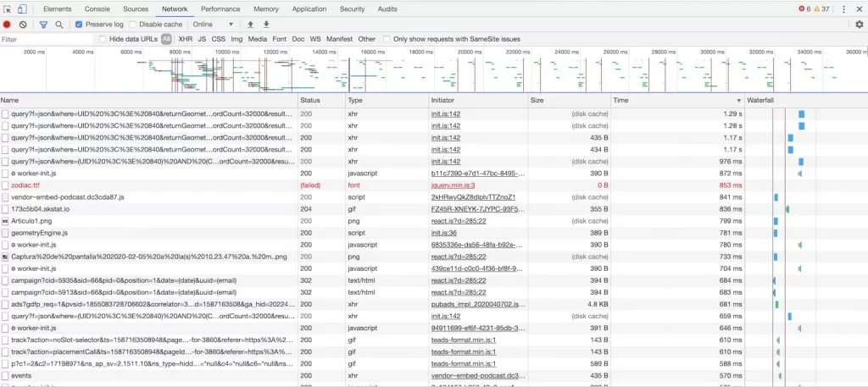Filter requests by Other type
Viewport: 868px width, 387px height.
coord(366,39)
